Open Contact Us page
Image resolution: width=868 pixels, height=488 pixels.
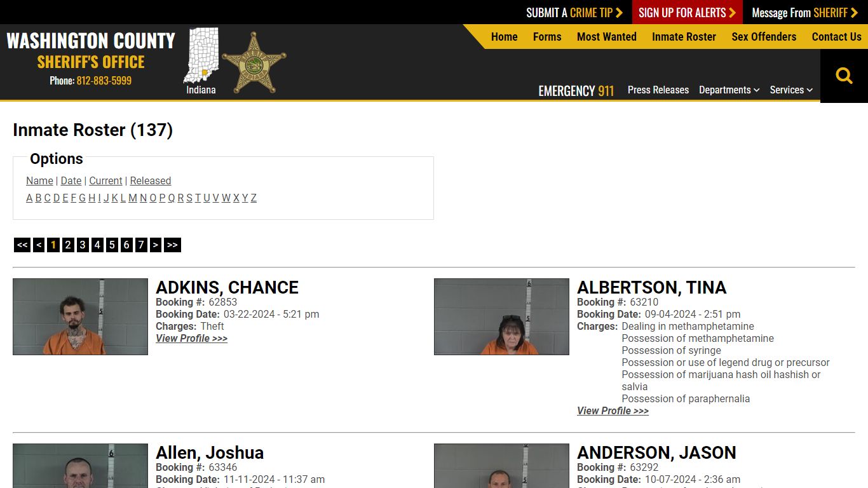pyautogui.click(x=836, y=37)
